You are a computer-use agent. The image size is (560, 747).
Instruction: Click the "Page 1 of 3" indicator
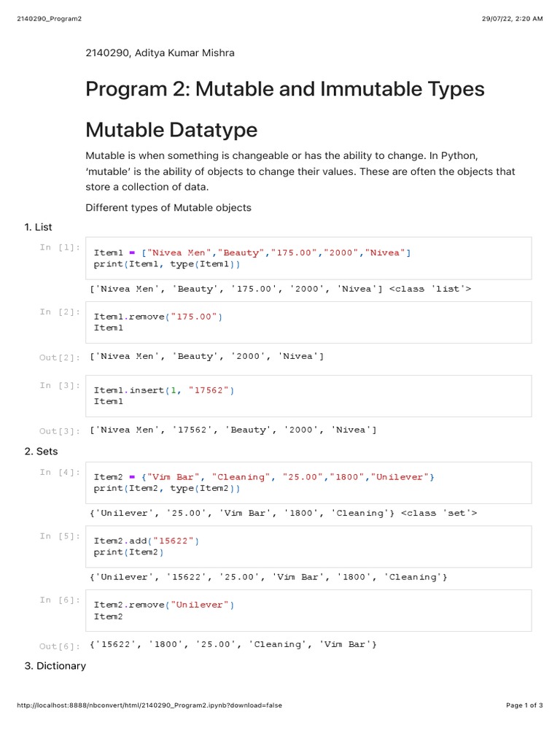coord(524,705)
